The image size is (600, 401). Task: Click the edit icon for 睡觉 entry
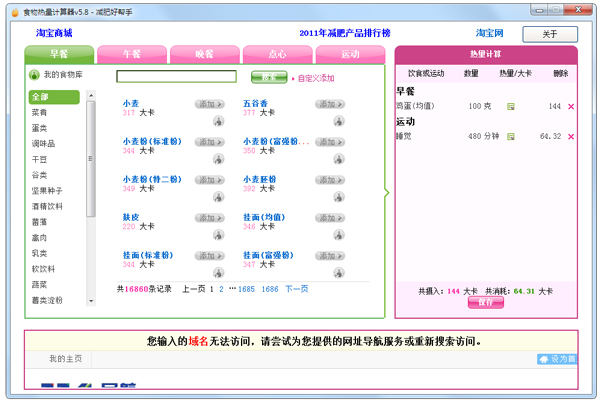coord(511,136)
